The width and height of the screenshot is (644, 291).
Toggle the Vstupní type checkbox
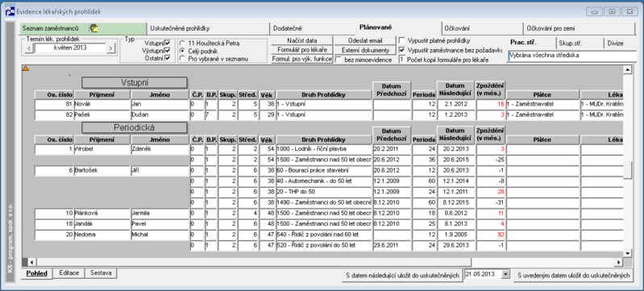(x=167, y=43)
